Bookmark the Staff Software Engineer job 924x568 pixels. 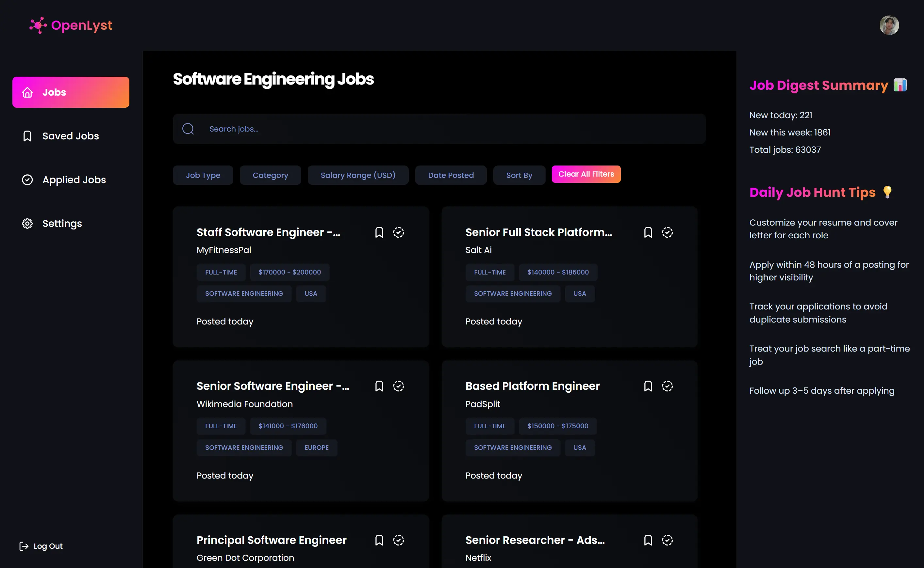click(379, 232)
